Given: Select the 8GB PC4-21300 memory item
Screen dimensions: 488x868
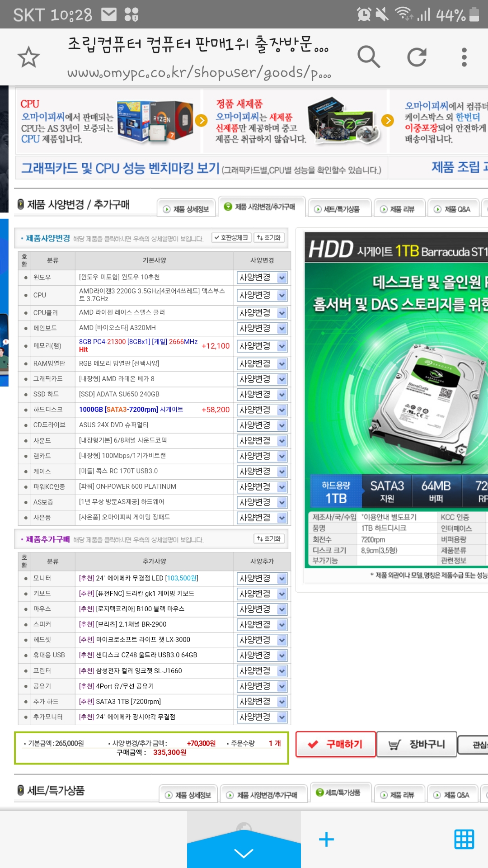Looking at the screenshot, I should pos(138,345).
